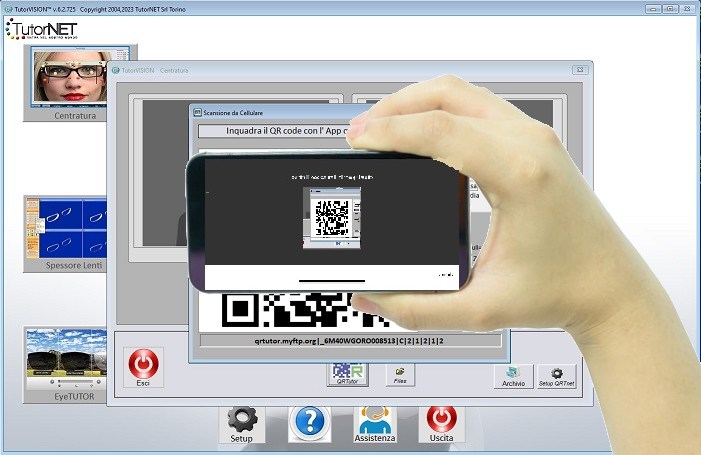This screenshot has height=455, width=701.
Task: Click the QR code URL text field
Action: point(350,341)
